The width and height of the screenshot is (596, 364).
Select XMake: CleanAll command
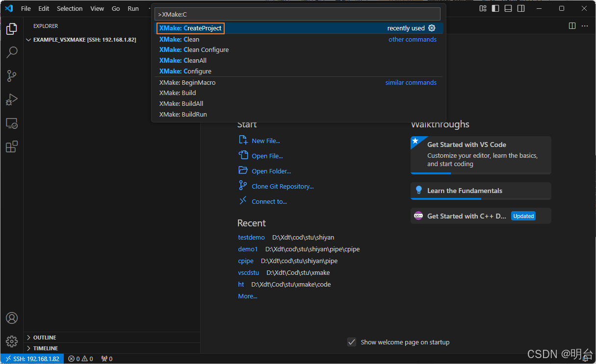click(299, 61)
